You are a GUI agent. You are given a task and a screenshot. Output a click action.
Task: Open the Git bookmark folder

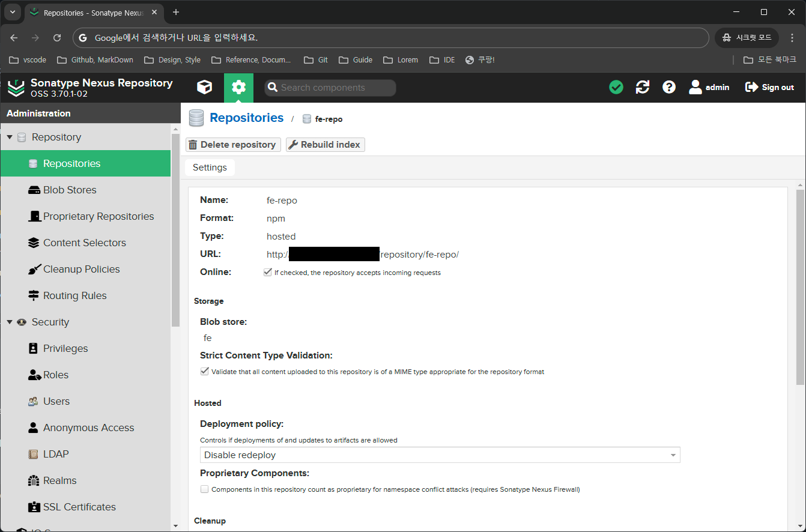click(x=316, y=59)
